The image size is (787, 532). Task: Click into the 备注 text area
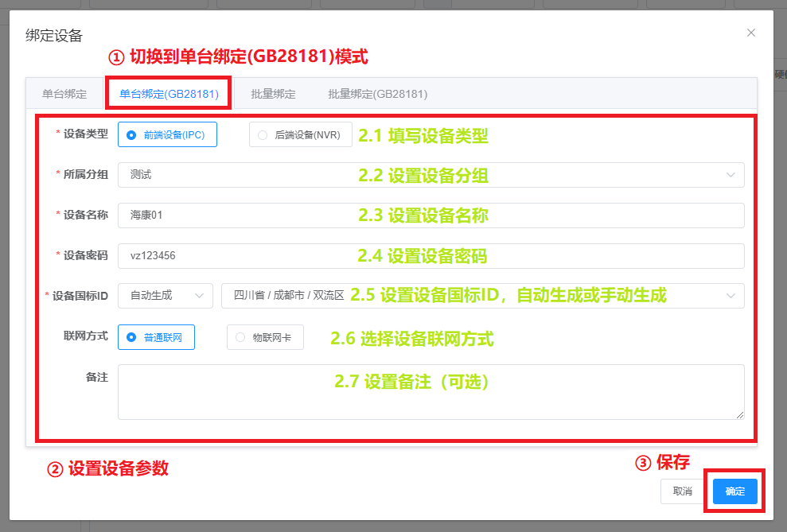tap(431, 391)
